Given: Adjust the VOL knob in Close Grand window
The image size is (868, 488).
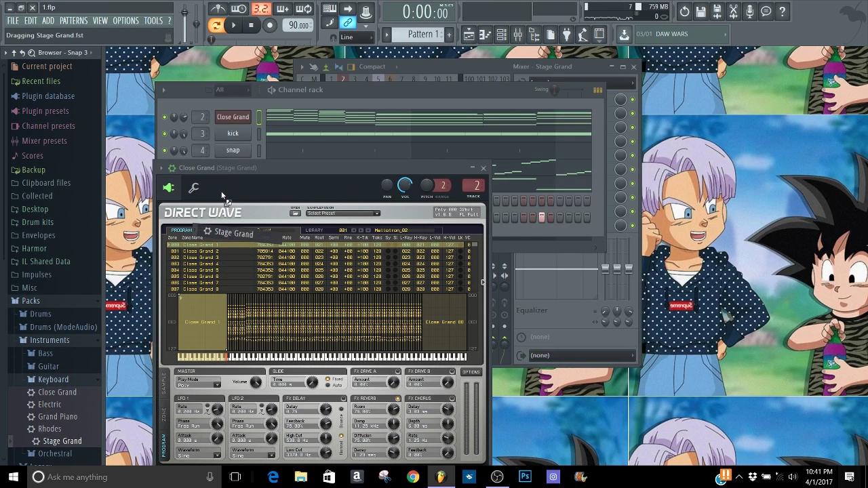Looking at the screenshot, I should [405, 185].
